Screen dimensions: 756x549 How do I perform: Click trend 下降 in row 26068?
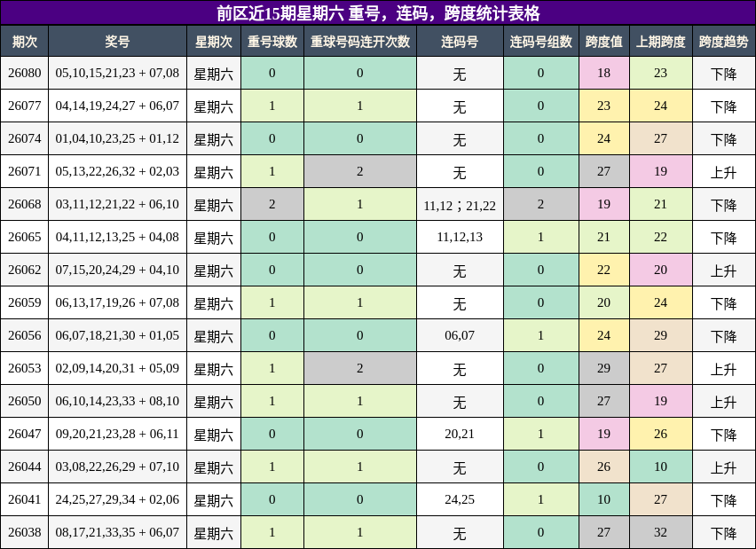(723, 205)
